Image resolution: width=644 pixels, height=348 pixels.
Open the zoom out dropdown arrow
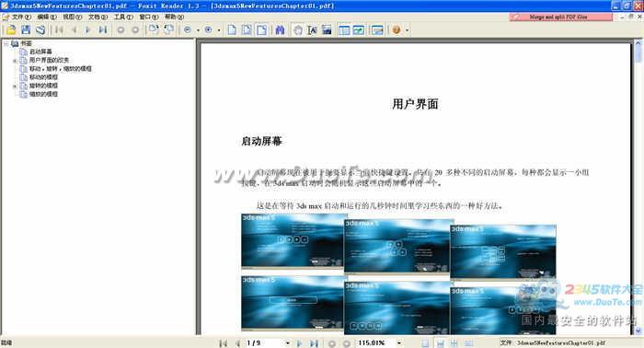pos(198,30)
